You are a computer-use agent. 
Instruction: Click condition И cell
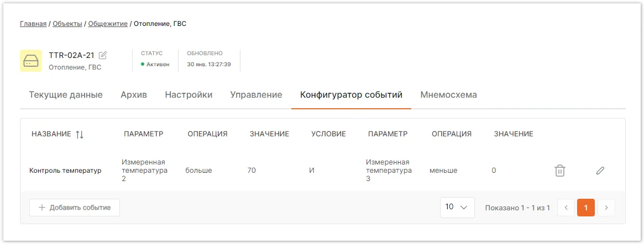[312, 170]
